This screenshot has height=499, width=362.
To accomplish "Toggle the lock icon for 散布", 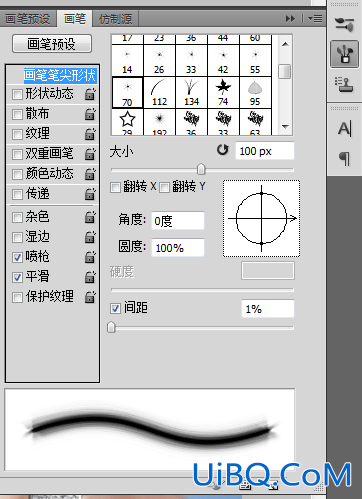I will tap(90, 114).
